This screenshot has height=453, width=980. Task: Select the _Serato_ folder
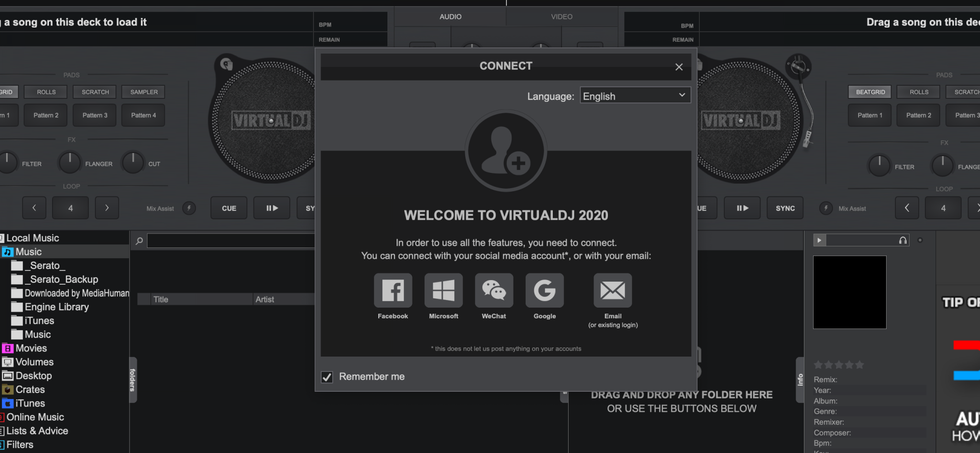point(39,266)
